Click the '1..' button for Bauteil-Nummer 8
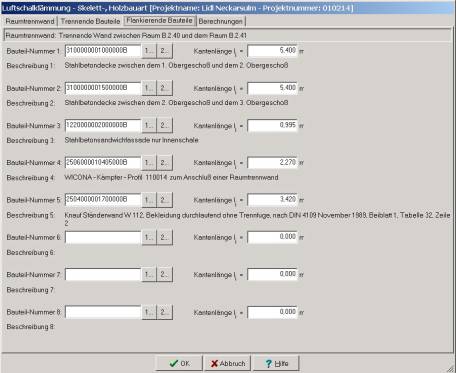The height and width of the screenshot is (373, 456). (149, 313)
